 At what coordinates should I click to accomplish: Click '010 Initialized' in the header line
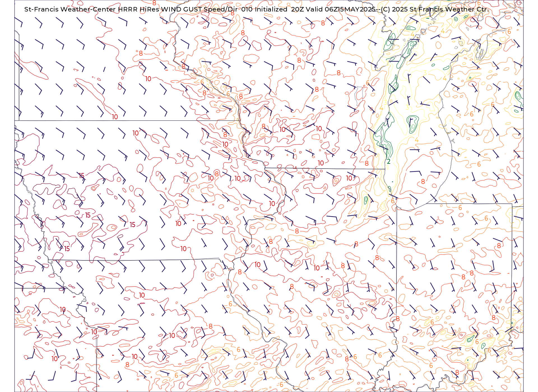tap(264, 9)
